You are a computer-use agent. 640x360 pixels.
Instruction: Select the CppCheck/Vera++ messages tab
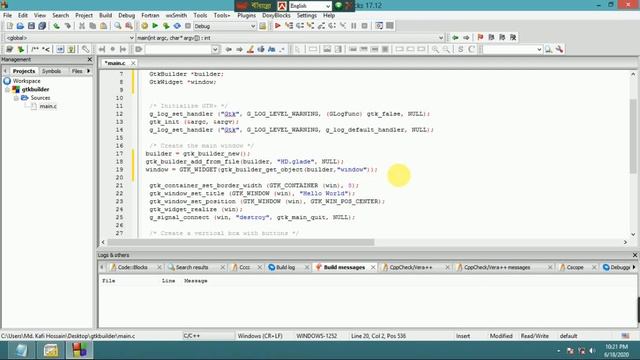[x=497, y=267]
